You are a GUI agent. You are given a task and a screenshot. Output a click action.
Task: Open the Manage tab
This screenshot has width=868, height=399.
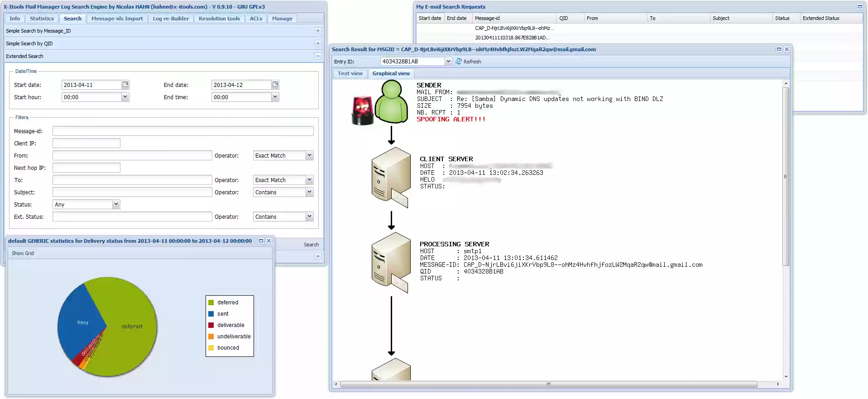pyautogui.click(x=282, y=19)
